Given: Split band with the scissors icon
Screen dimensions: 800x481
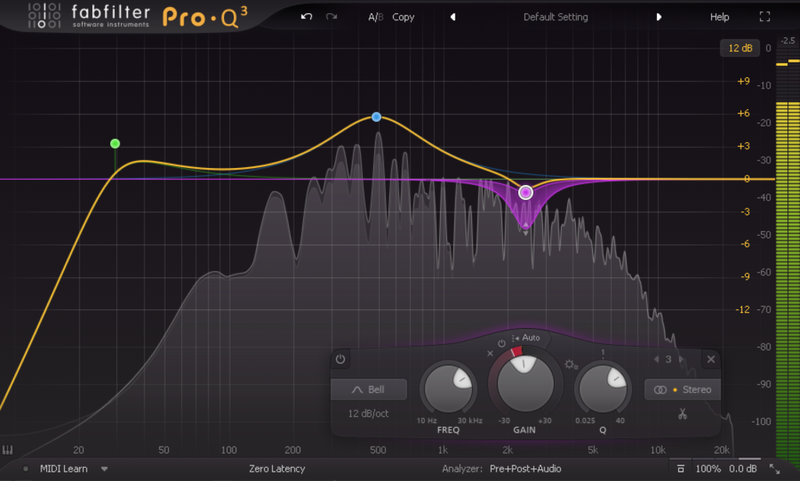Looking at the screenshot, I should click(x=683, y=413).
